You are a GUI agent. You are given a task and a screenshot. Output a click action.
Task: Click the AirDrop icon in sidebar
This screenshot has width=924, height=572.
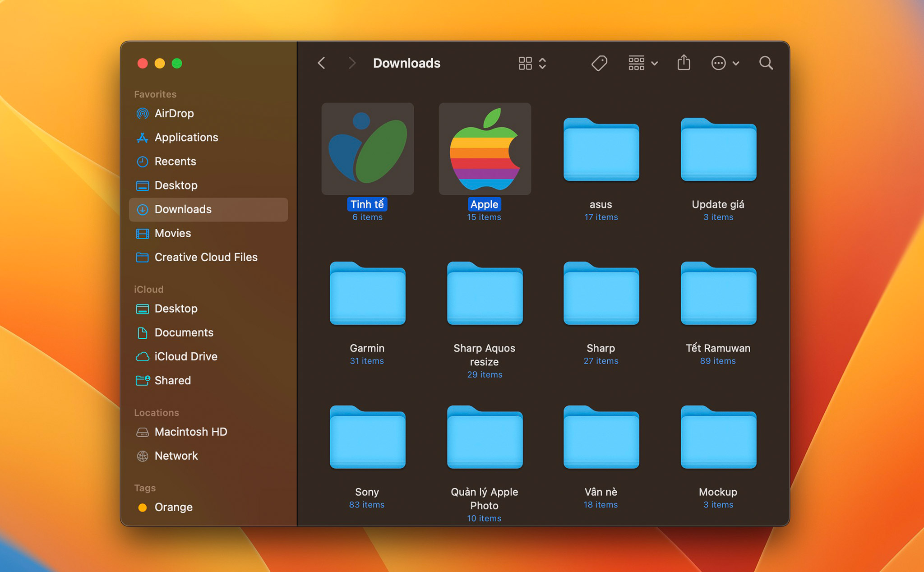coord(143,114)
